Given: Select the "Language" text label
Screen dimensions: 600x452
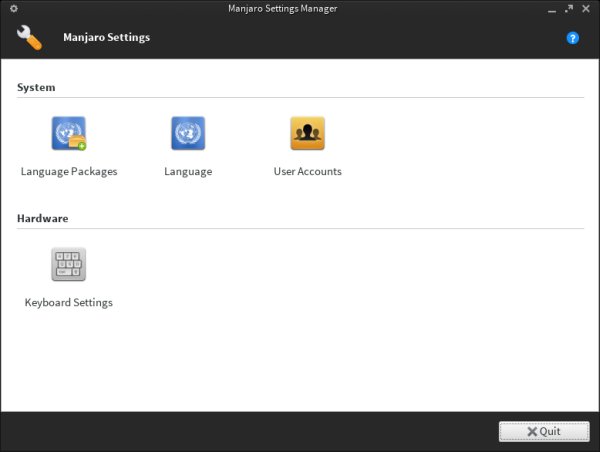Looking at the screenshot, I should point(188,171).
